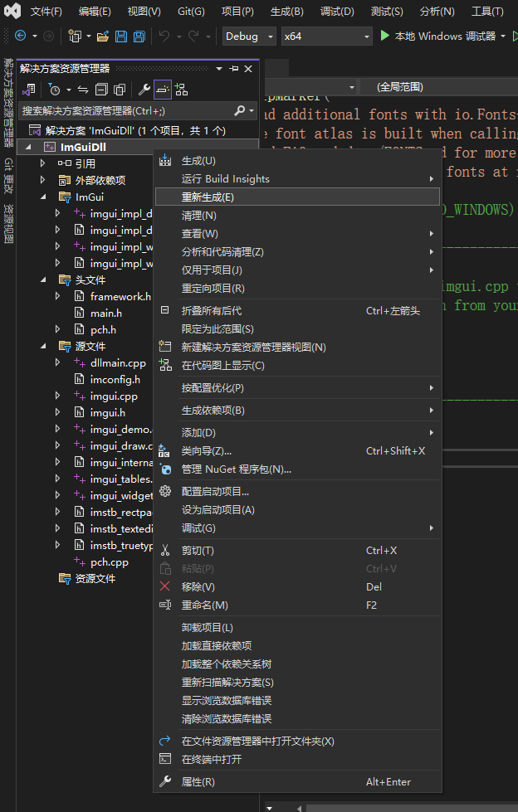Click the switch views icon in Solution Explorer
This screenshot has height=812, width=518.
coord(28,90)
